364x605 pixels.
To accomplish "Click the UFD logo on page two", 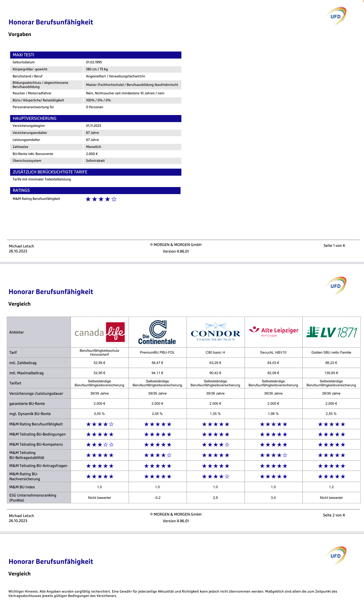I will (336, 286).
